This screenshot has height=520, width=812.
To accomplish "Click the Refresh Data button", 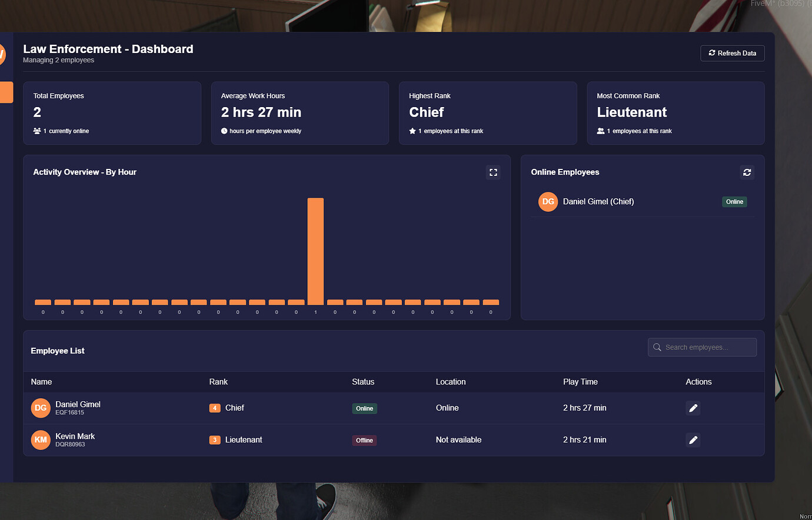I will point(732,53).
